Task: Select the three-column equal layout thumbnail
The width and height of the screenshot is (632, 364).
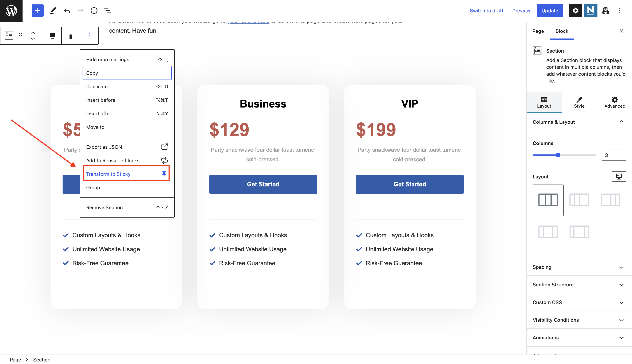Action: tap(548, 200)
